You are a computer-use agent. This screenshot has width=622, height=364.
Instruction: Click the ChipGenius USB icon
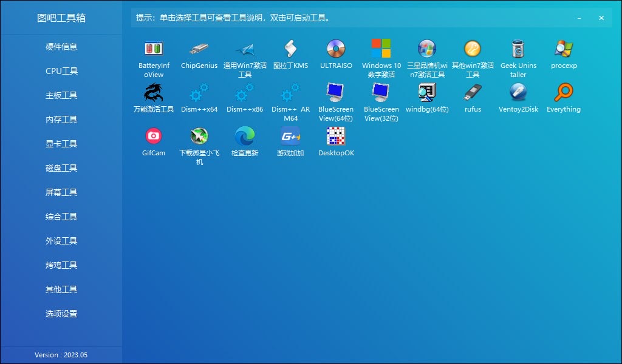(199, 49)
